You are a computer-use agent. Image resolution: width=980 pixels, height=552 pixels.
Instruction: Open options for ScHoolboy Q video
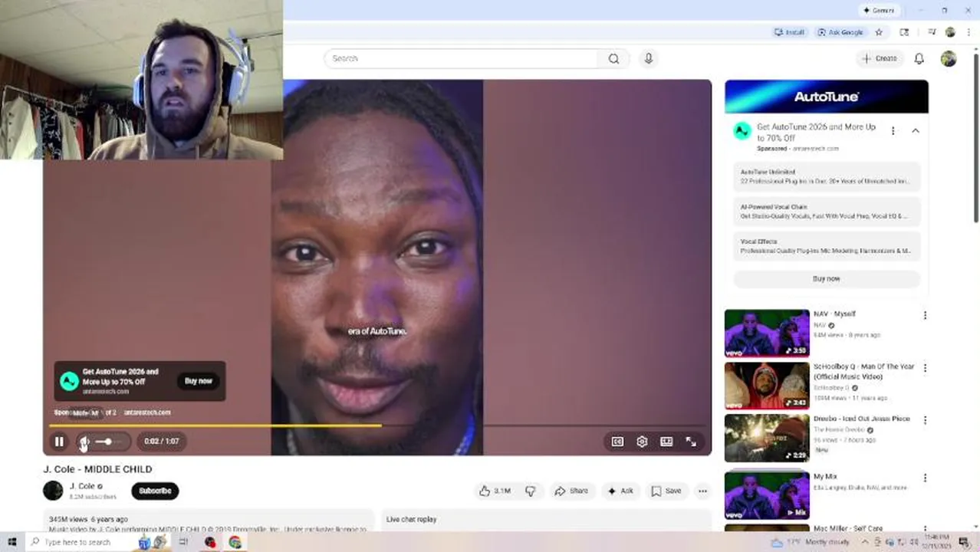(925, 368)
